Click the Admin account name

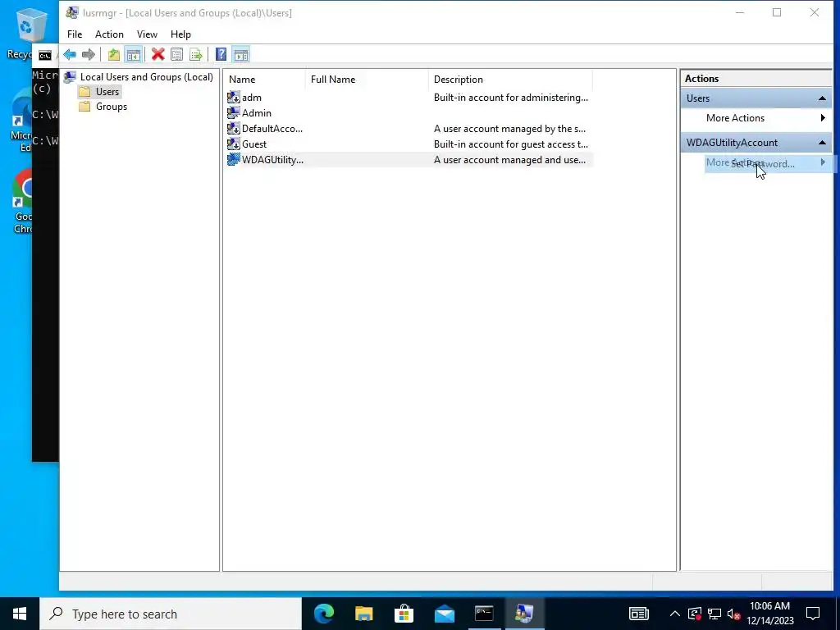[x=257, y=113]
